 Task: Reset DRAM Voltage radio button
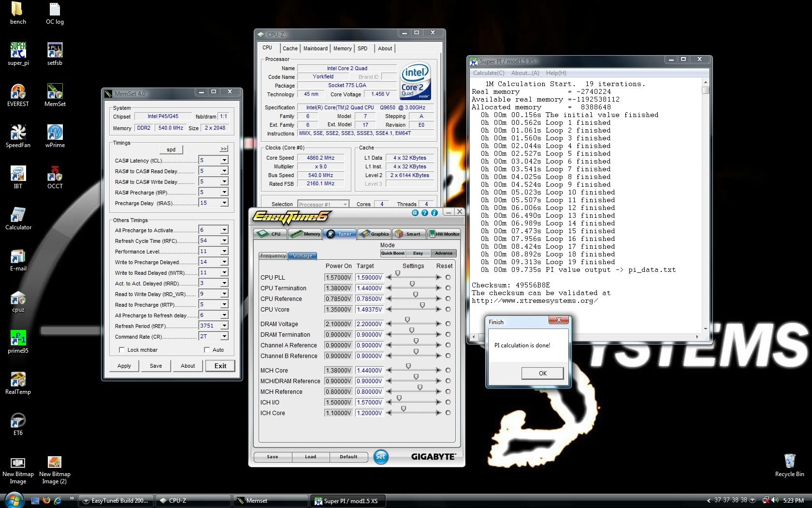448,324
